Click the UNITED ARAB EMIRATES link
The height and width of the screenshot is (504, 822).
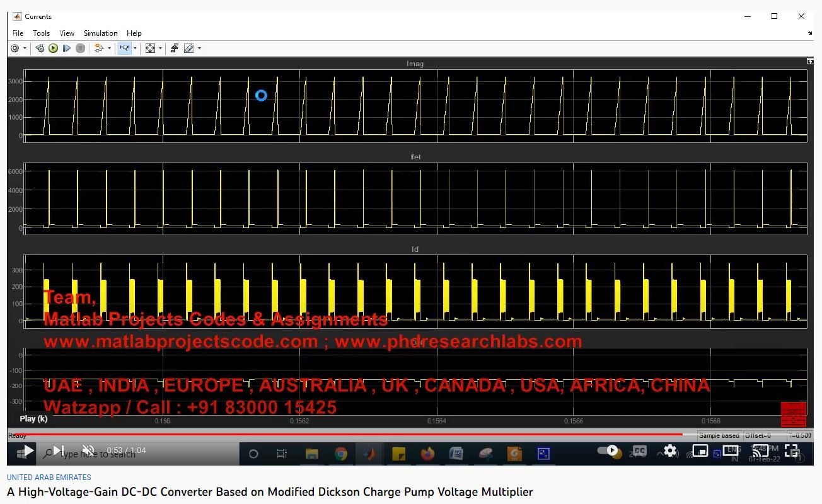[x=49, y=478]
